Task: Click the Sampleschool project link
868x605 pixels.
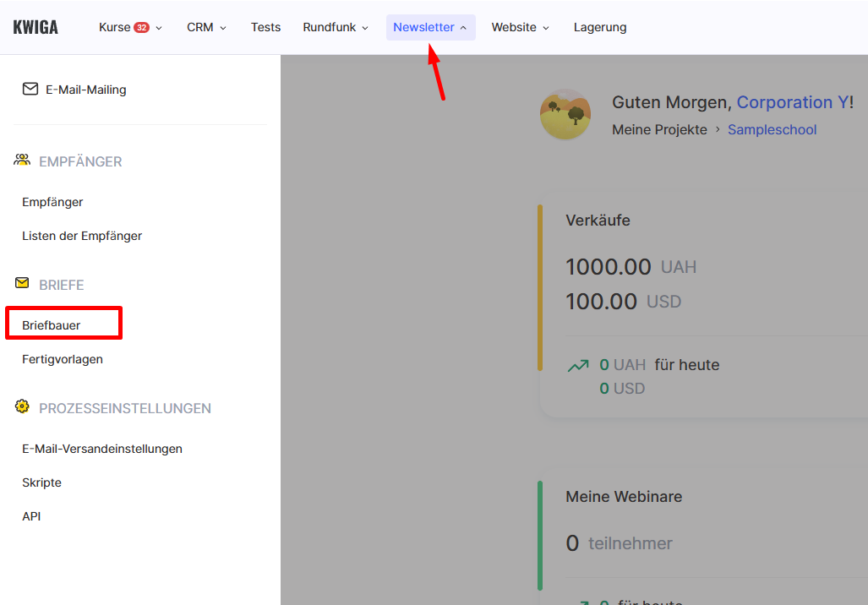Action: (x=772, y=129)
